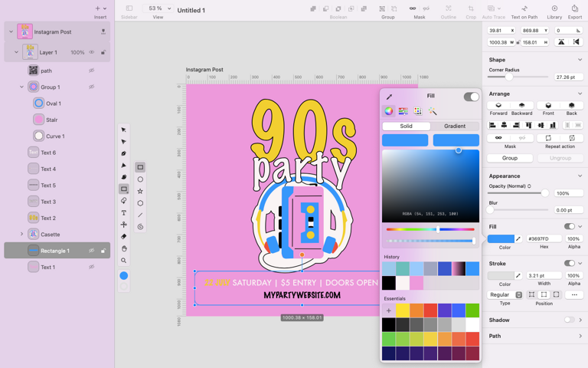Viewport: 588px width, 368px height.
Task: Select yellow swatch in Essentials
Action: (x=403, y=310)
